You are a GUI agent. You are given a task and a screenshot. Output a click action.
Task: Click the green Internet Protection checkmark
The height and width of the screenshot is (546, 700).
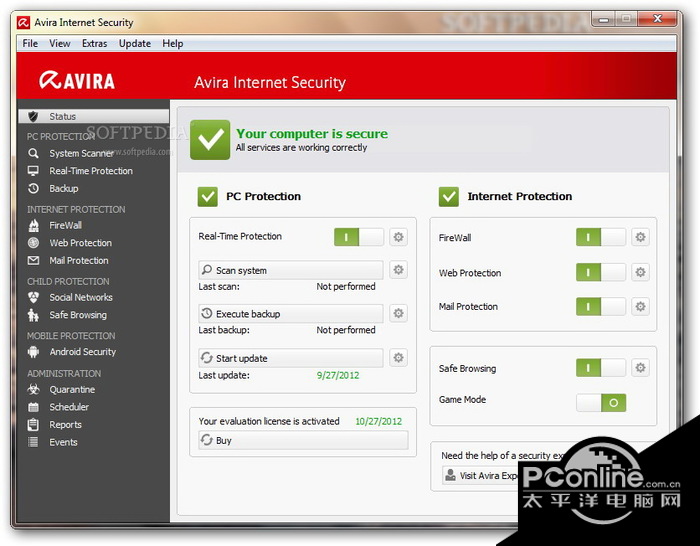pos(449,196)
